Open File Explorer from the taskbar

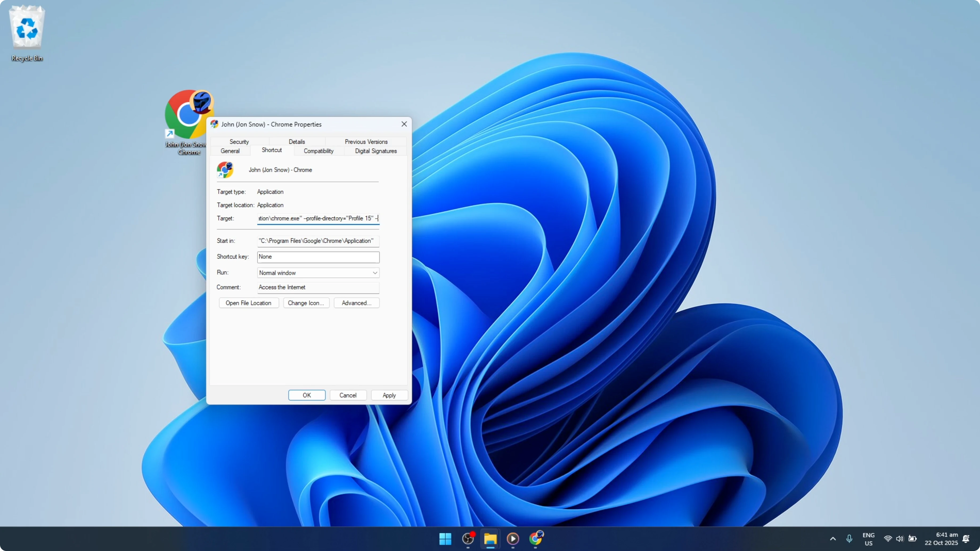pyautogui.click(x=490, y=538)
